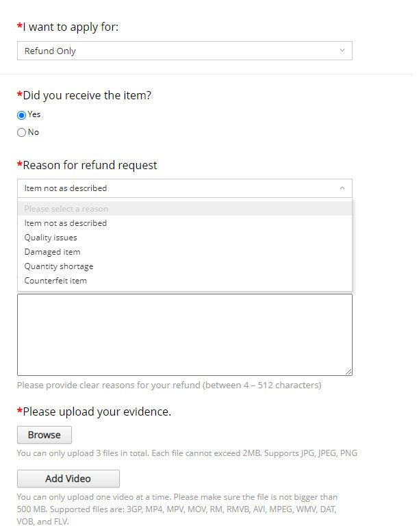Click the 'Yes' label text
419x532 pixels.
click(34, 114)
